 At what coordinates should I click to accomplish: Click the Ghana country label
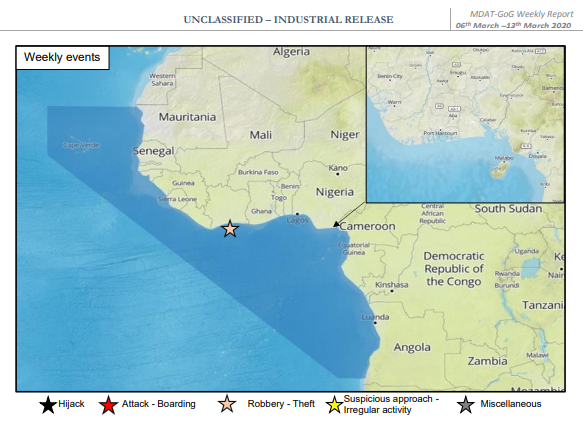tap(261, 211)
